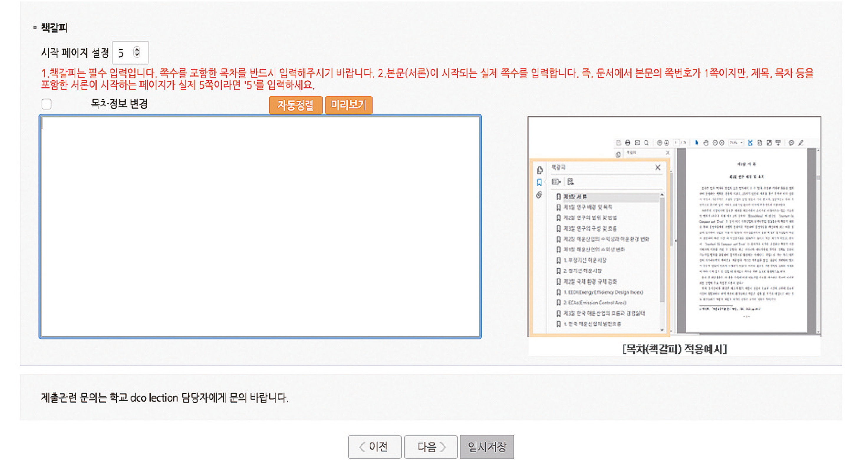Save draft with 임시저장 button

487,447
